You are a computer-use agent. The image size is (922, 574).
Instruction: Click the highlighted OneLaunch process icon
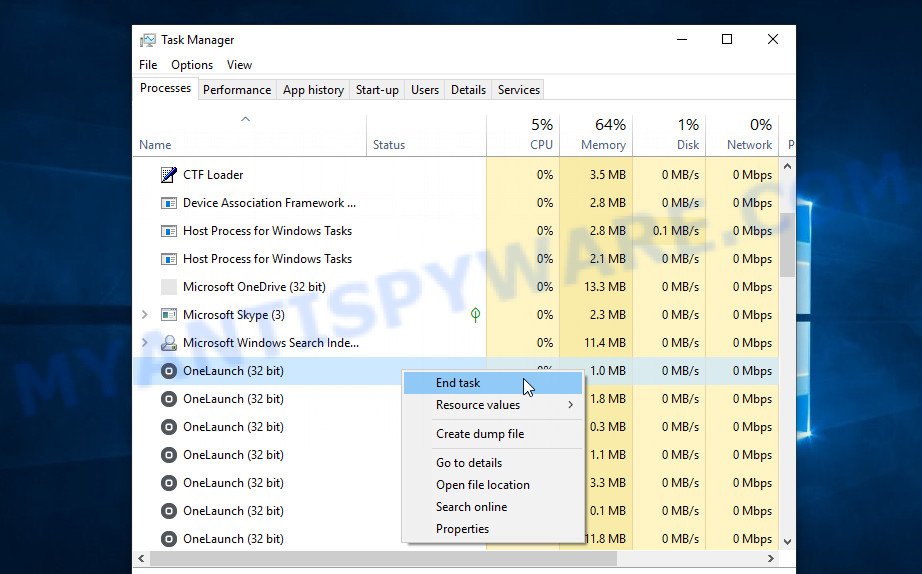click(x=169, y=371)
